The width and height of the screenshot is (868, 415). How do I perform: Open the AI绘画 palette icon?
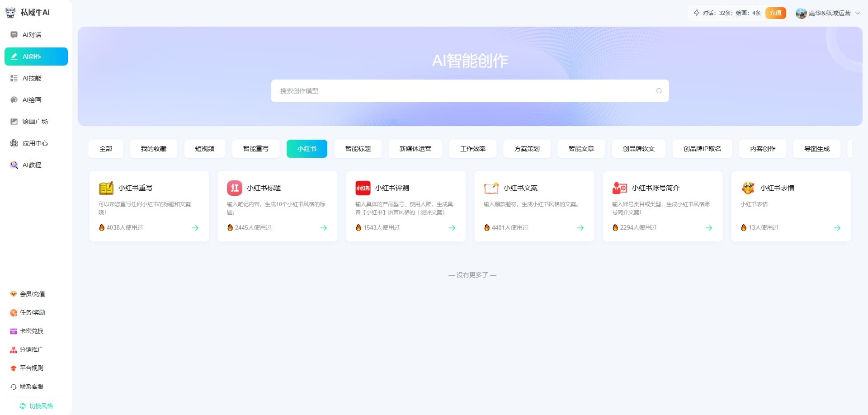14,100
